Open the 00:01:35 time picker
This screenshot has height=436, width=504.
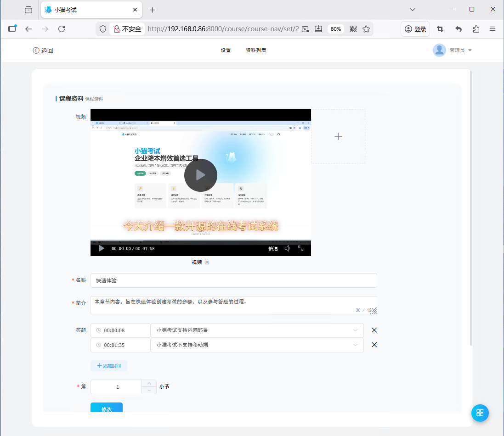click(120, 345)
